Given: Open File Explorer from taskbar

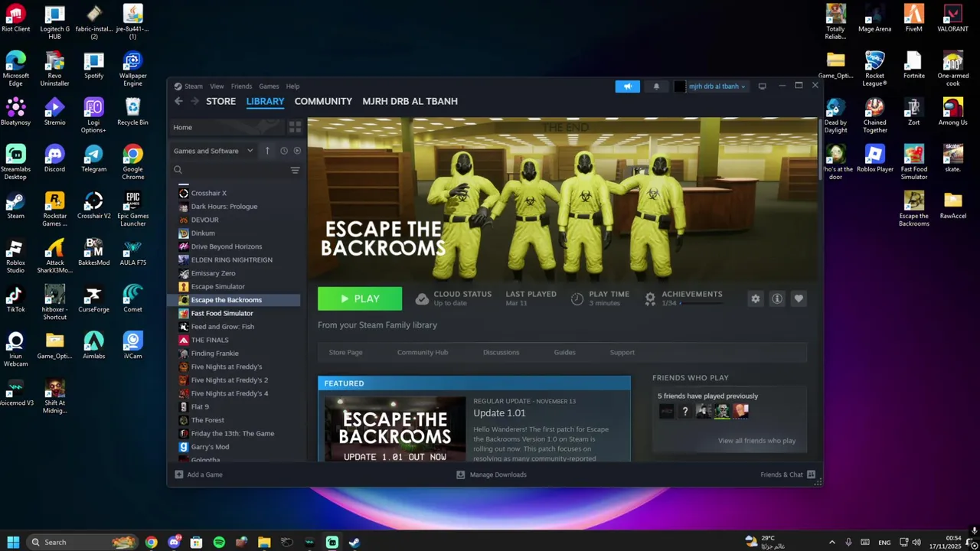Looking at the screenshot, I should point(264,542).
